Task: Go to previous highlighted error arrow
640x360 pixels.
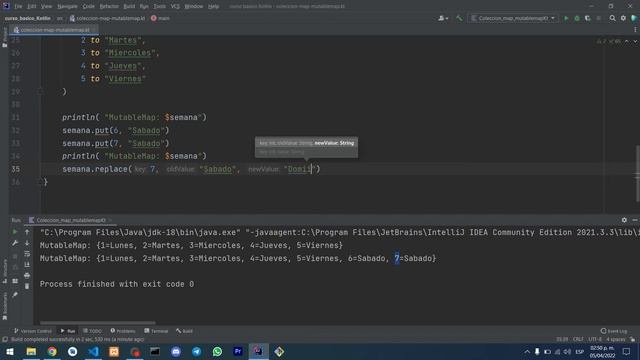Action: 627,41
